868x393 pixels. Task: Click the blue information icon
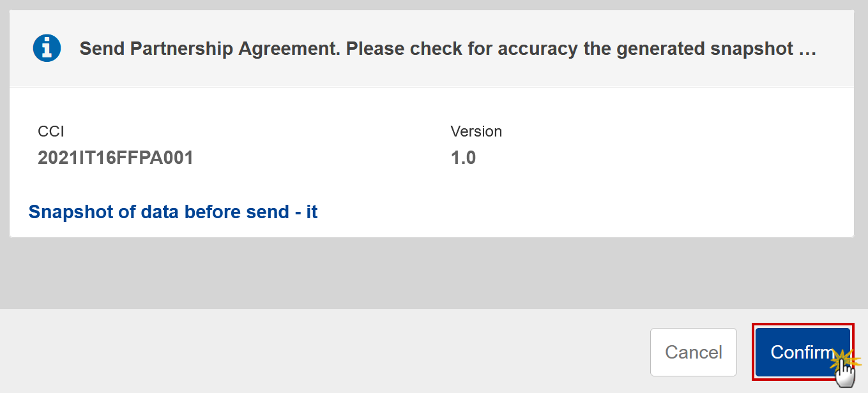[x=47, y=48]
